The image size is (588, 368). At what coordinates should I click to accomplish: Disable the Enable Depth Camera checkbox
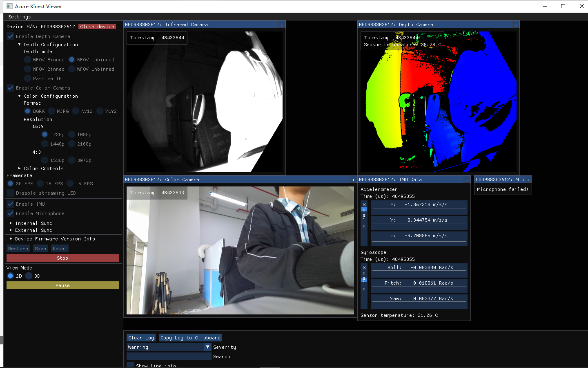pyautogui.click(x=10, y=36)
